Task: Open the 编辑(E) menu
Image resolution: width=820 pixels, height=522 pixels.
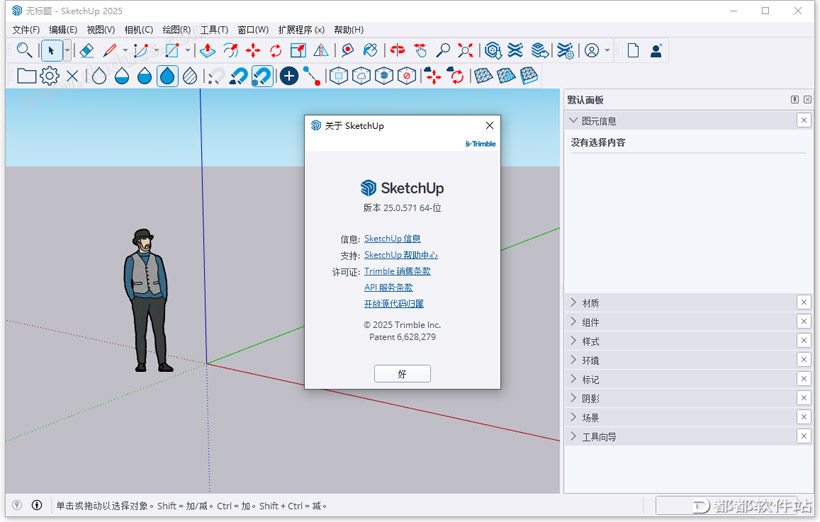Action: [63, 30]
